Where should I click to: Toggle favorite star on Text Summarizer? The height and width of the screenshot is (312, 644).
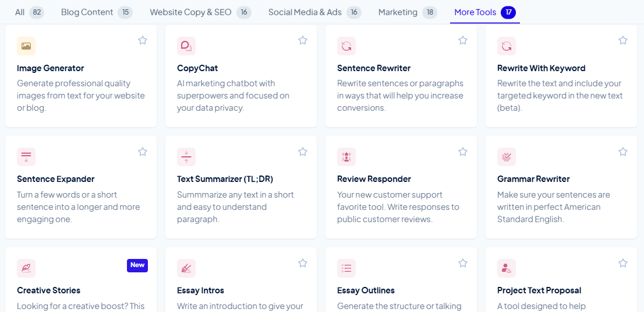tap(303, 152)
